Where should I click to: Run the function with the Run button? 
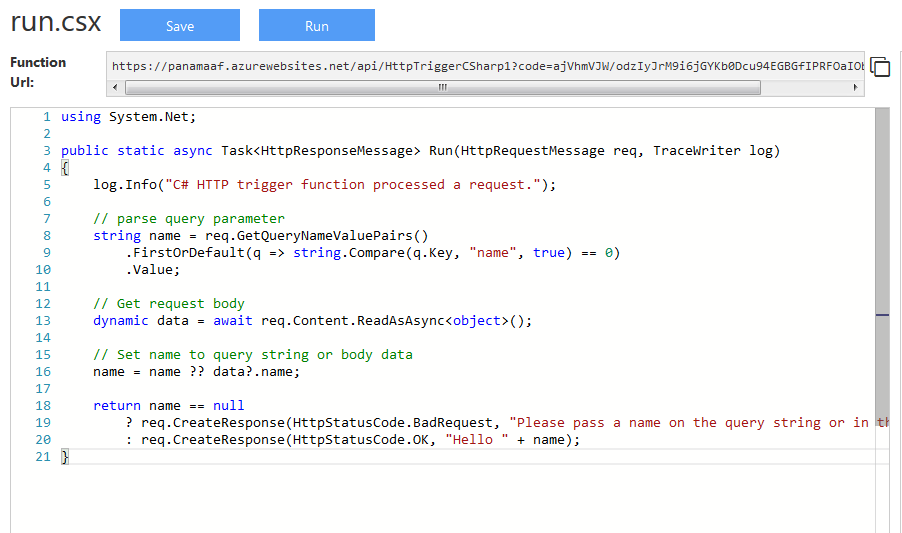click(x=316, y=26)
